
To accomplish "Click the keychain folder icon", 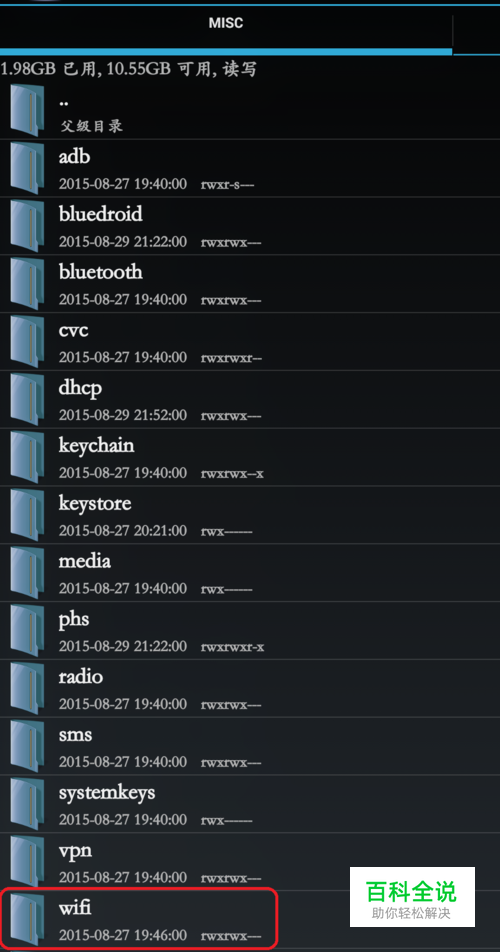I will [27, 457].
